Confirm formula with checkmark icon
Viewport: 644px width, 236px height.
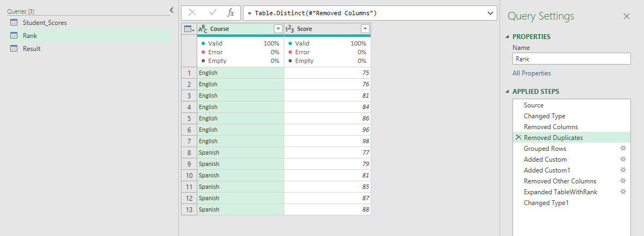[x=212, y=13]
